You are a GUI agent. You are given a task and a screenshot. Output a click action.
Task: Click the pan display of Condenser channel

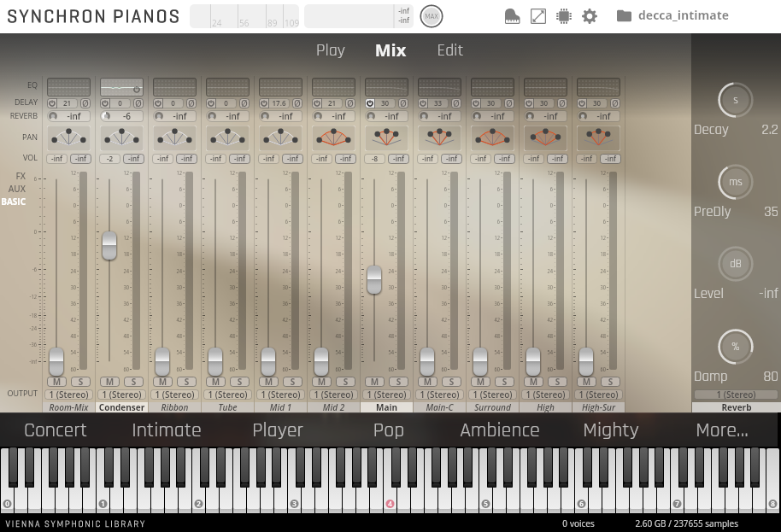click(121, 137)
